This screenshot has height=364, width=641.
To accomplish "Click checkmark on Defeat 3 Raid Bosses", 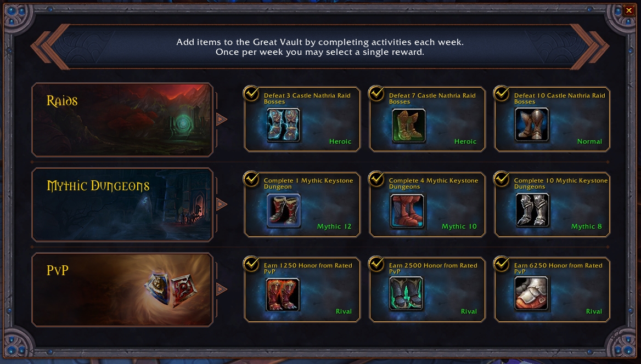I will (x=251, y=94).
